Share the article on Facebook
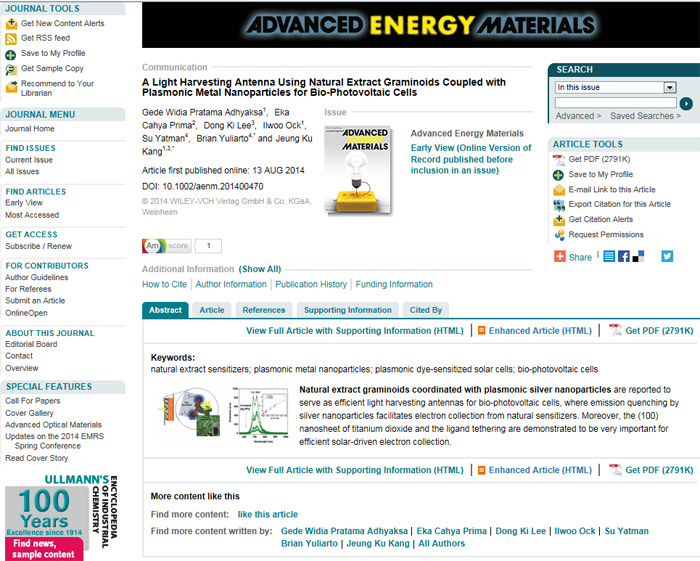 (624, 256)
